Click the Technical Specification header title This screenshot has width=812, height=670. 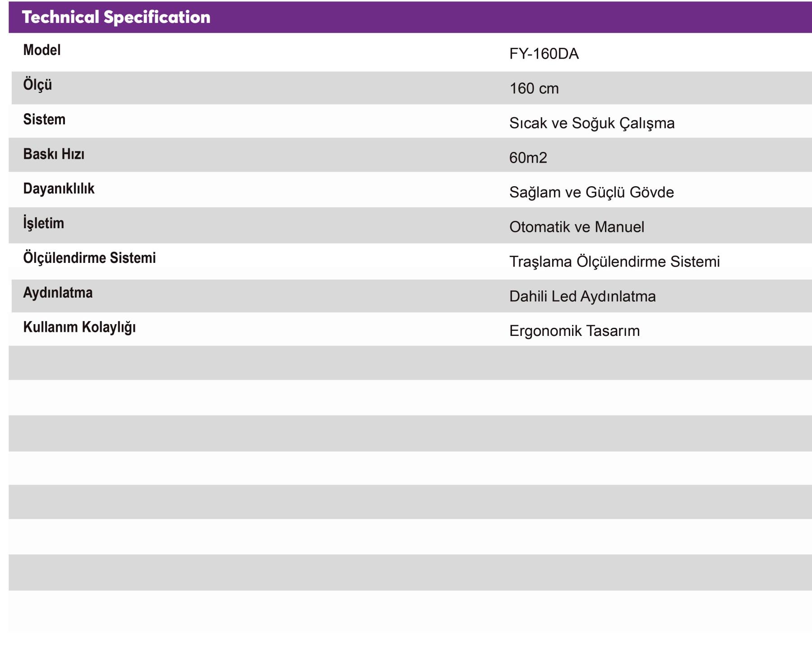tap(116, 17)
